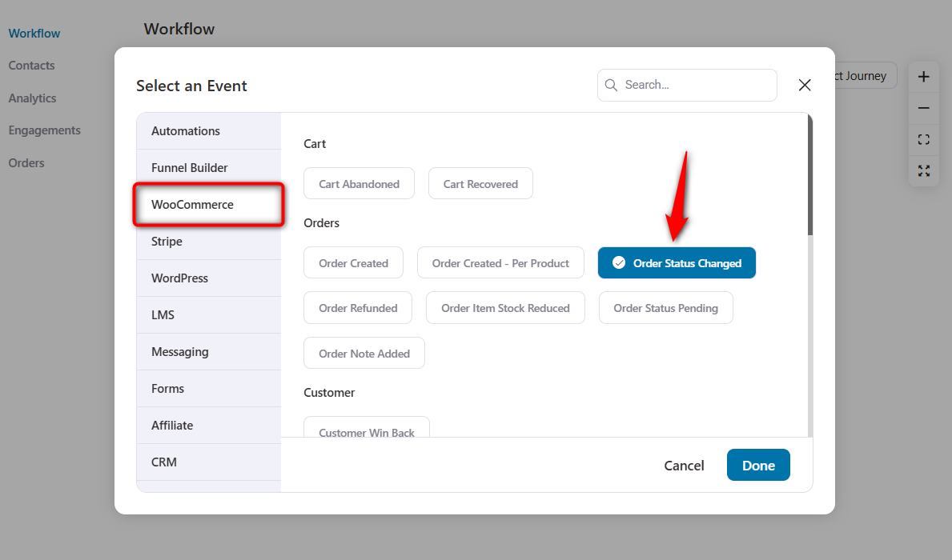952x560 pixels.
Task: Select the CRM category
Action: pos(209,462)
